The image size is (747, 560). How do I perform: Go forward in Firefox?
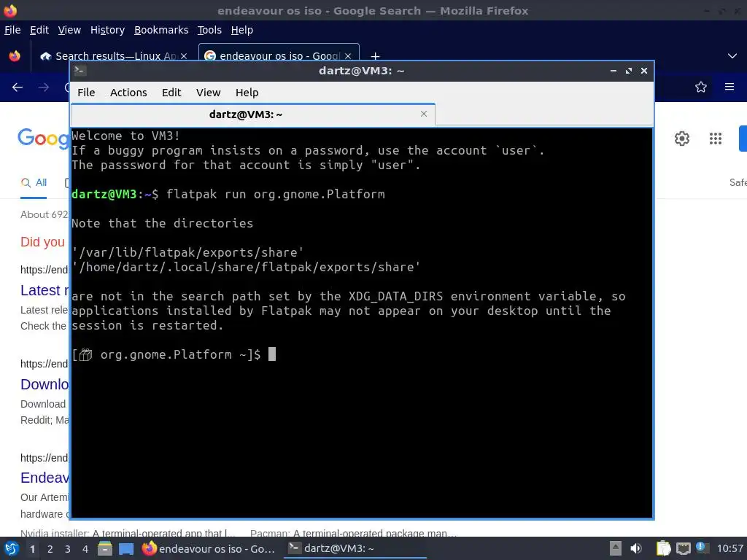pos(43,87)
